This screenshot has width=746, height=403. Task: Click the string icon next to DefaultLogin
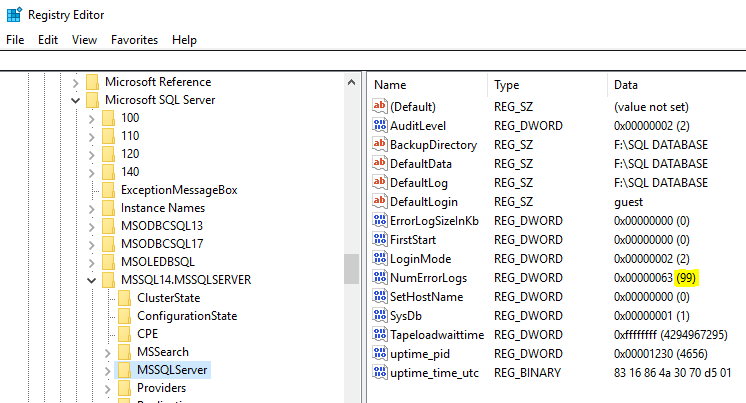click(x=380, y=201)
